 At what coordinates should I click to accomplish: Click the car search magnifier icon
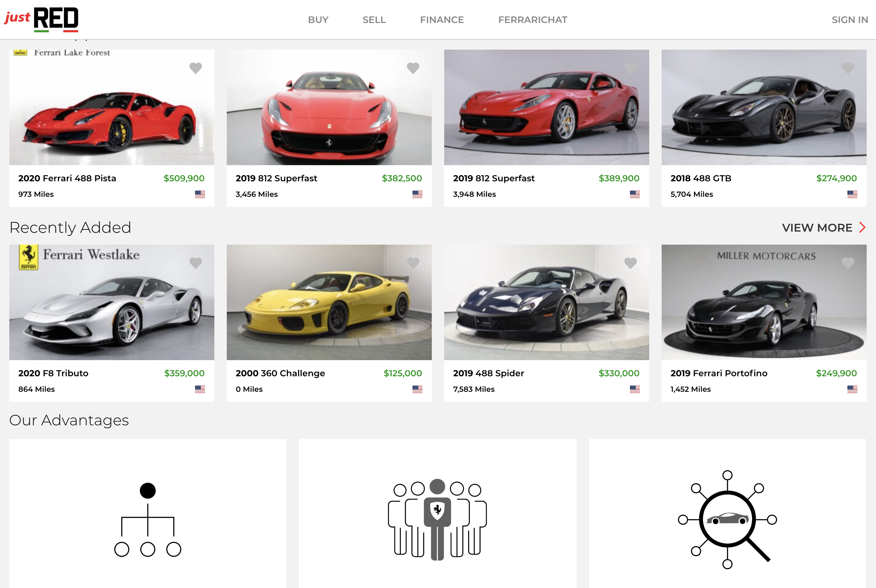[x=728, y=520]
